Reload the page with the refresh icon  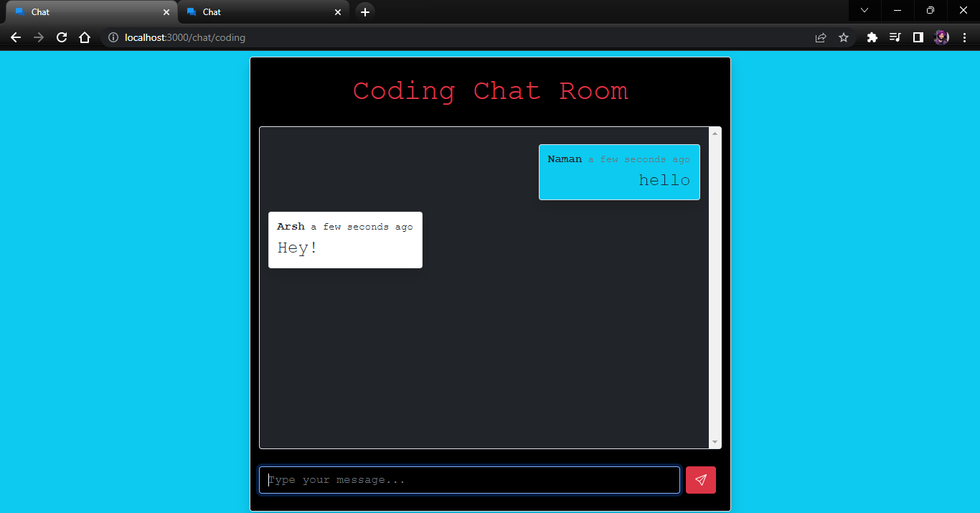pos(61,37)
